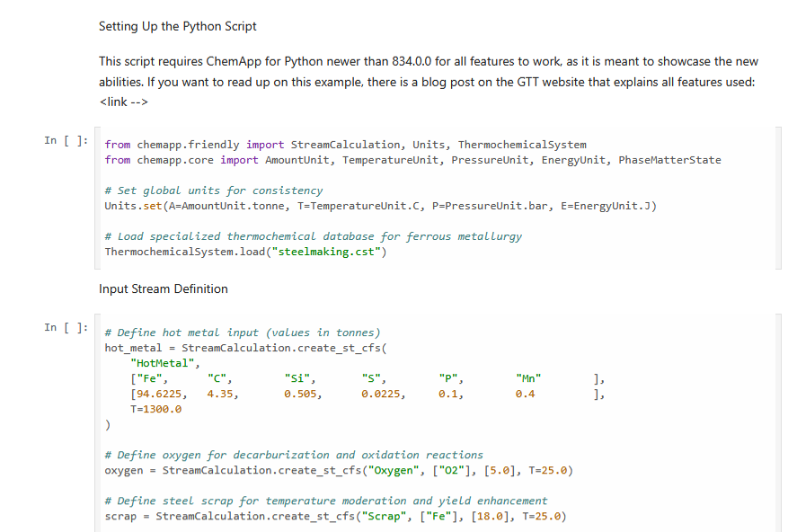The height and width of the screenshot is (532, 797).
Task: Click the "from chemapp.friendly import" code line
Action: [346, 145]
